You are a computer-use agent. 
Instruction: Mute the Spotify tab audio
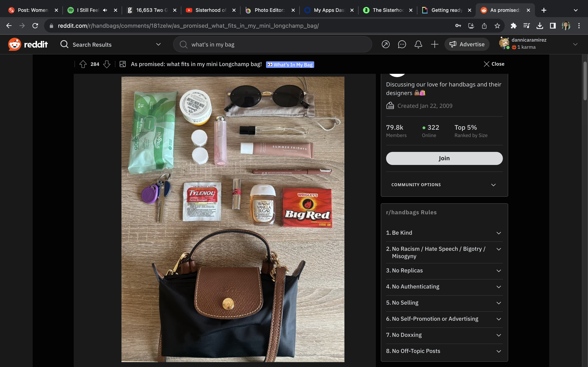(105, 10)
